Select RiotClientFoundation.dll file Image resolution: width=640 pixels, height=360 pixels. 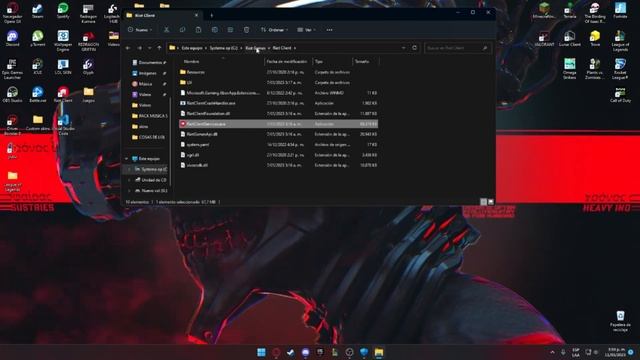pos(278,113)
